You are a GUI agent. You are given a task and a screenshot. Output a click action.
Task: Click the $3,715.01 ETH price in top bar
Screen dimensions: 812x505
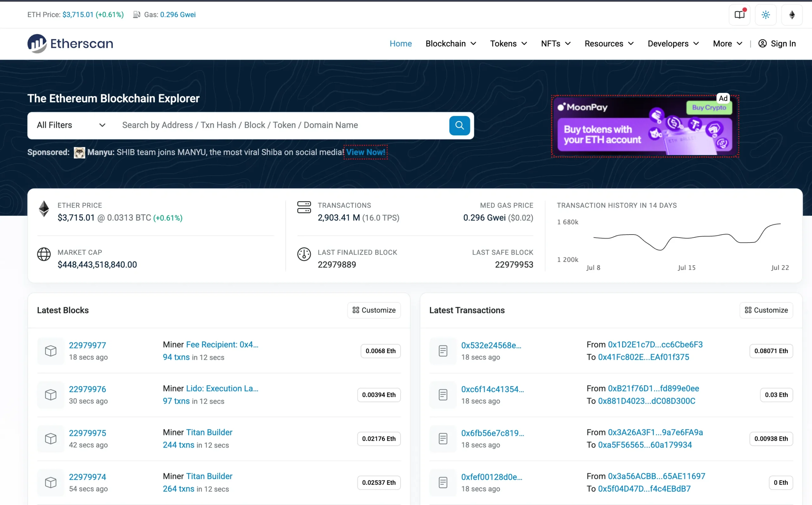[78, 14]
